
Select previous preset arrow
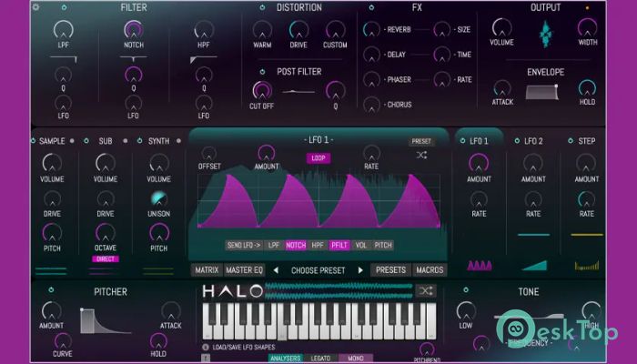(x=276, y=270)
